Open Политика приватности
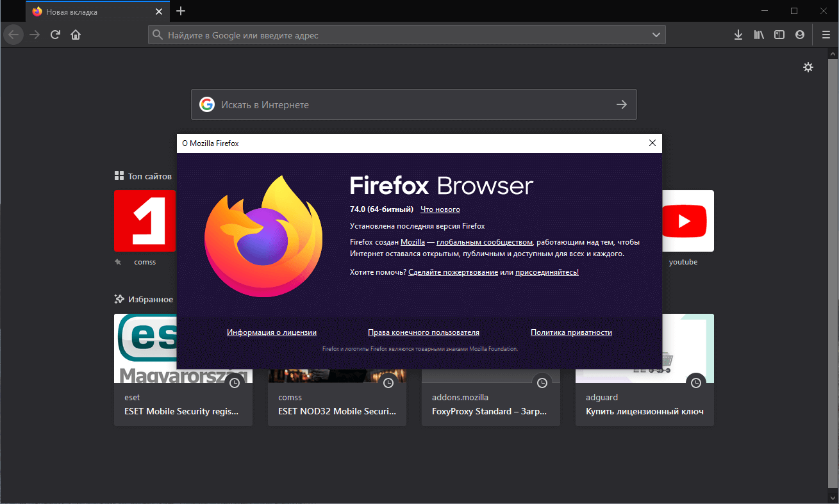Image resolution: width=839 pixels, height=504 pixels. point(570,332)
